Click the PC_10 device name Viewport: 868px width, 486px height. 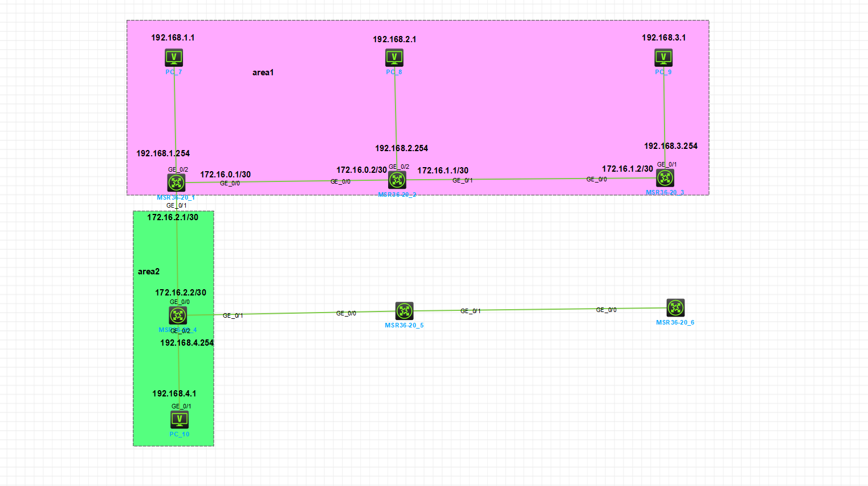point(180,434)
